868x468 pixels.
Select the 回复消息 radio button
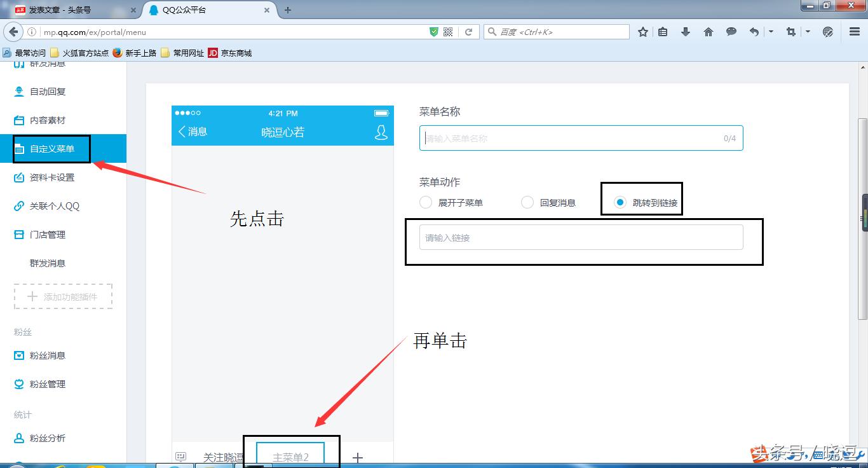tap(527, 202)
